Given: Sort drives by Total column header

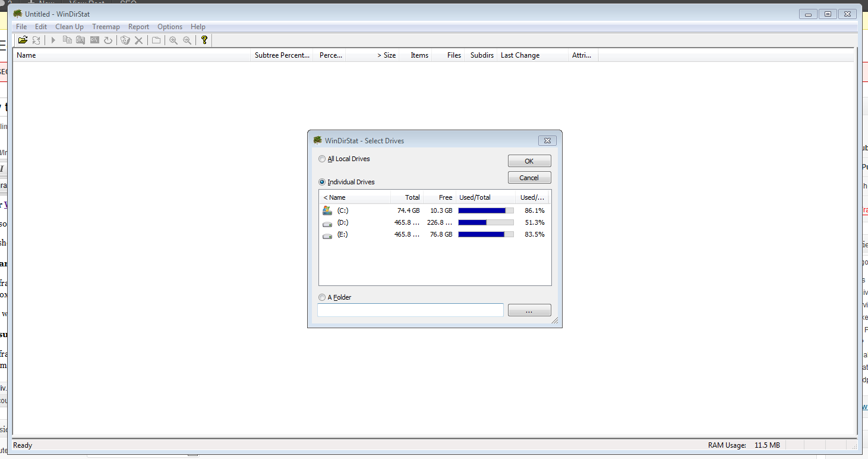Looking at the screenshot, I should (406, 197).
